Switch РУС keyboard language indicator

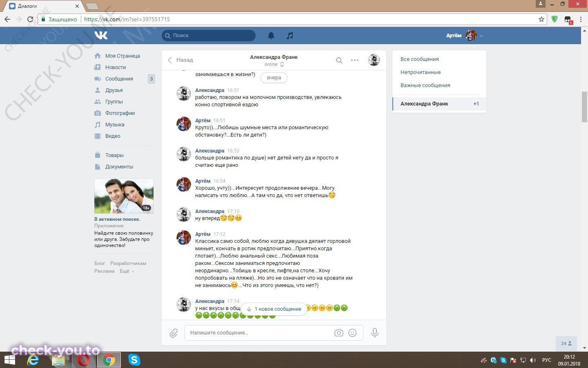546,360
